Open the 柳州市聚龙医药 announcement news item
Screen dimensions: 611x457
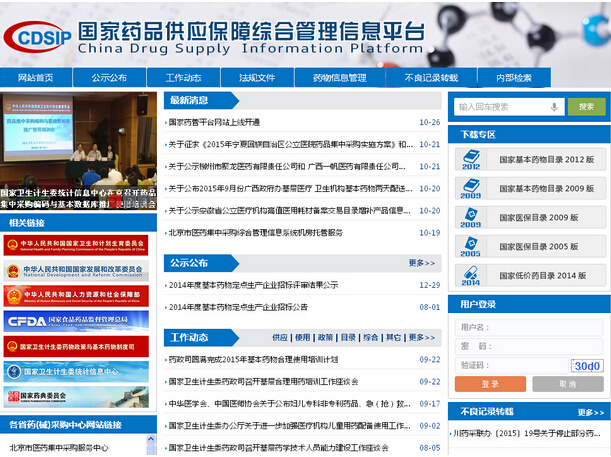pyautogui.click(x=287, y=167)
